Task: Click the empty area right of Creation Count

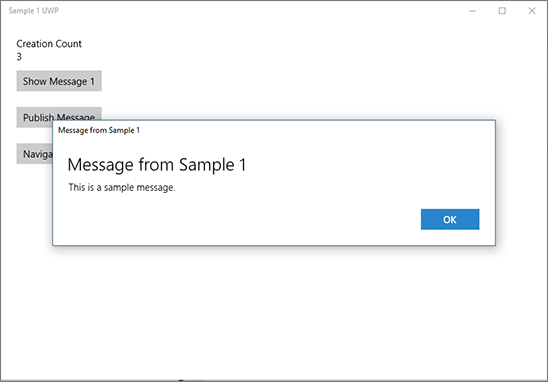Action: (x=280, y=44)
